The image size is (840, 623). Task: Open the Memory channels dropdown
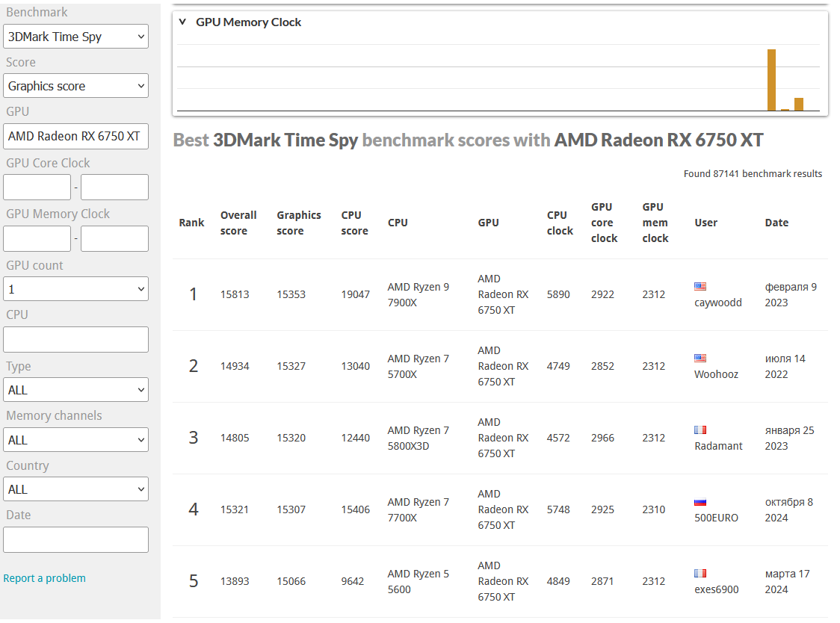pos(75,440)
